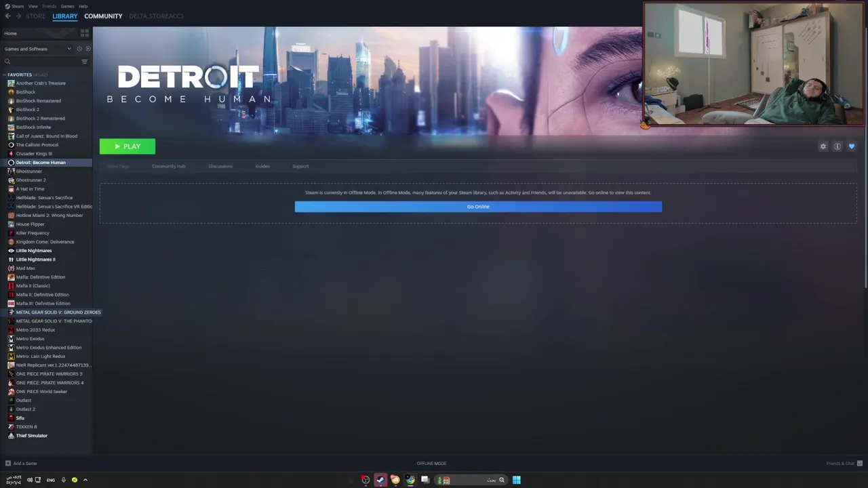Image resolution: width=868 pixels, height=488 pixels.
Task: Click the Sifu game icon
Action: click(11, 418)
